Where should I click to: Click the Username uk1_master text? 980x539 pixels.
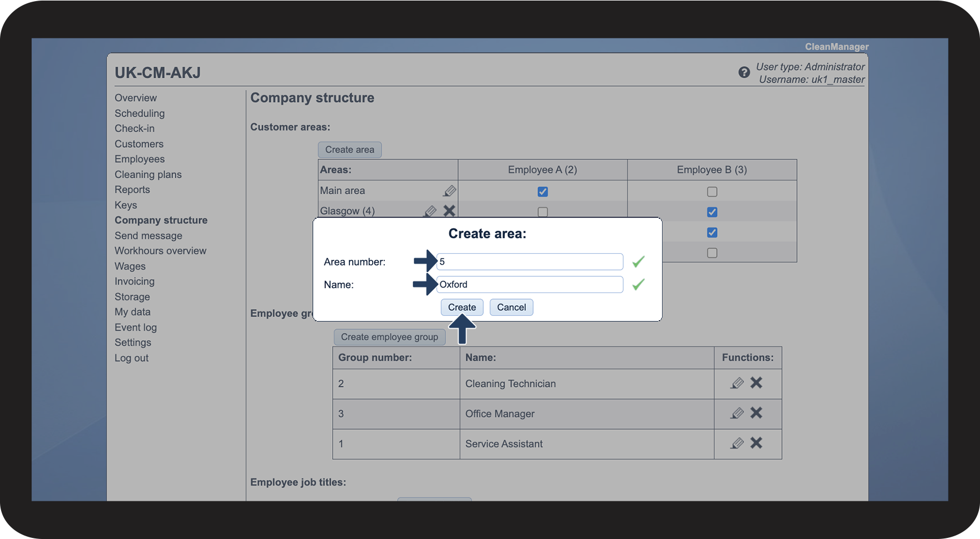[812, 79]
